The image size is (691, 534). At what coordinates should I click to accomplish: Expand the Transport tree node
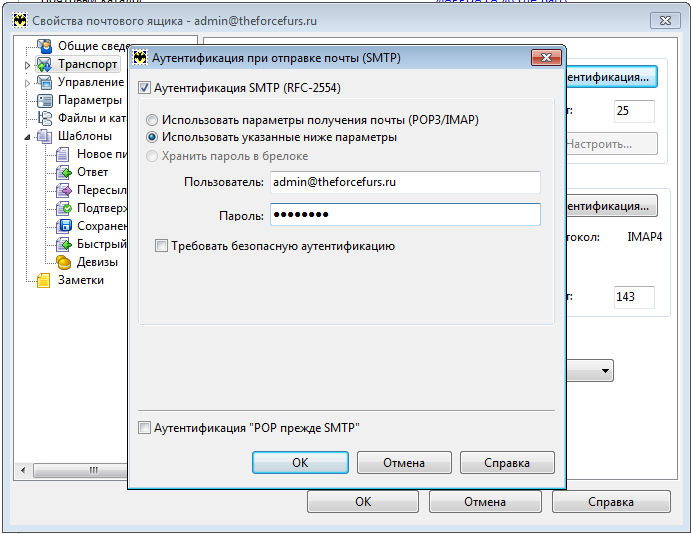pos(27,65)
